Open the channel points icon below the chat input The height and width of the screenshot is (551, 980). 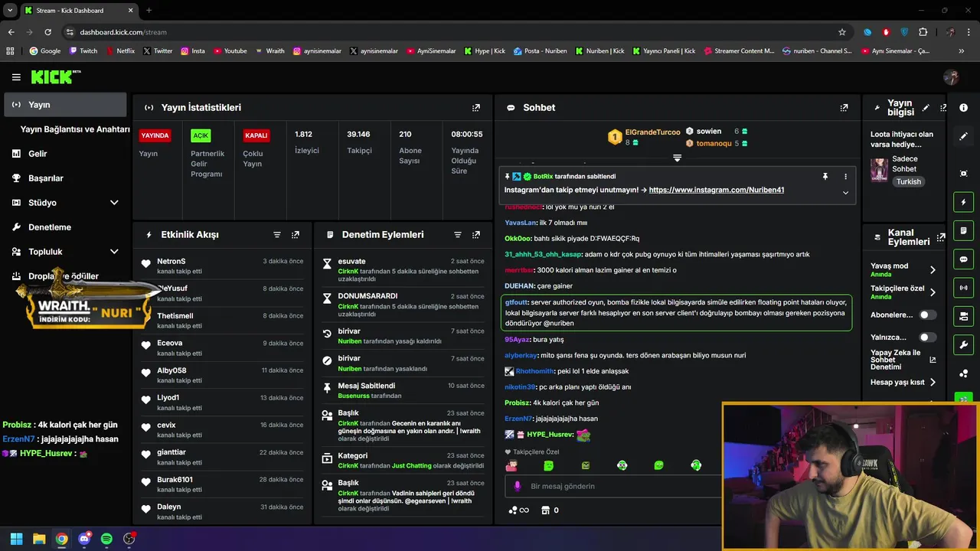[513, 510]
